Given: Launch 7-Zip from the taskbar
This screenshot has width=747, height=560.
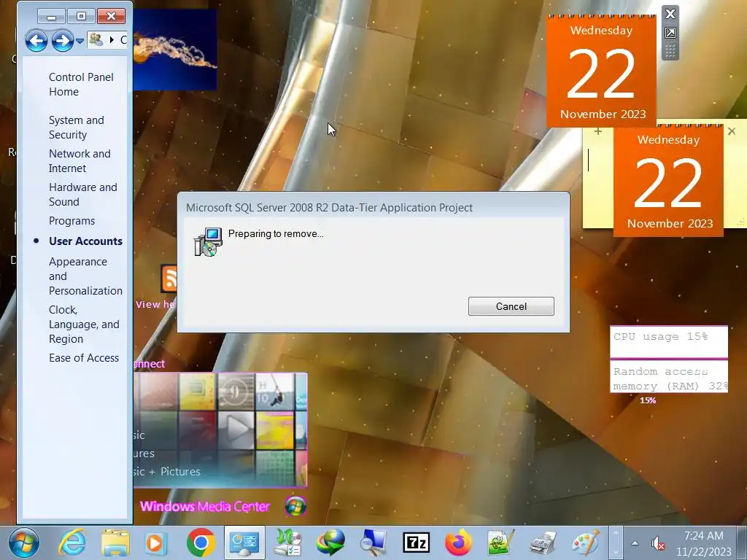Looking at the screenshot, I should click(x=416, y=542).
